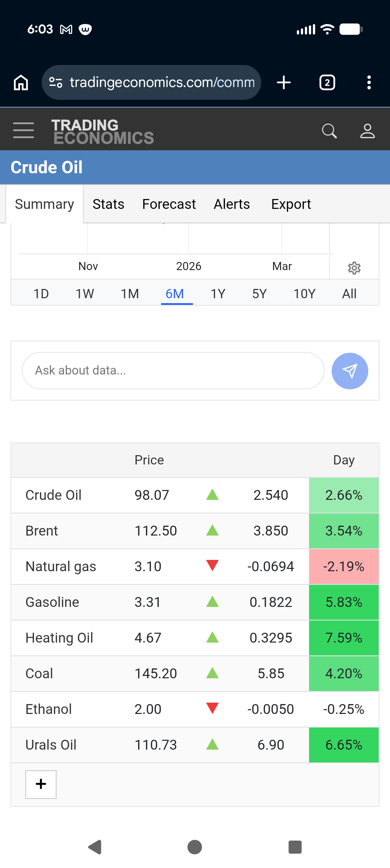View site info icon in address bar
The image size is (390, 868).
click(56, 83)
